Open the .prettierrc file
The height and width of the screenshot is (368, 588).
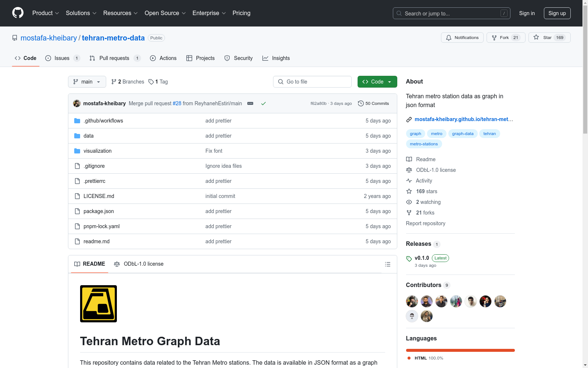tap(94, 181)
